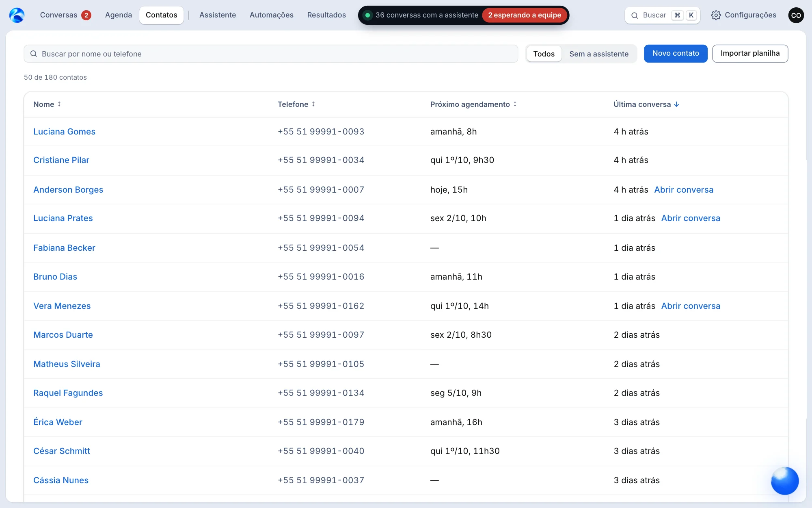Open contact César Schmitt
The height and width of the screenshot is (508, 812).
62,451
